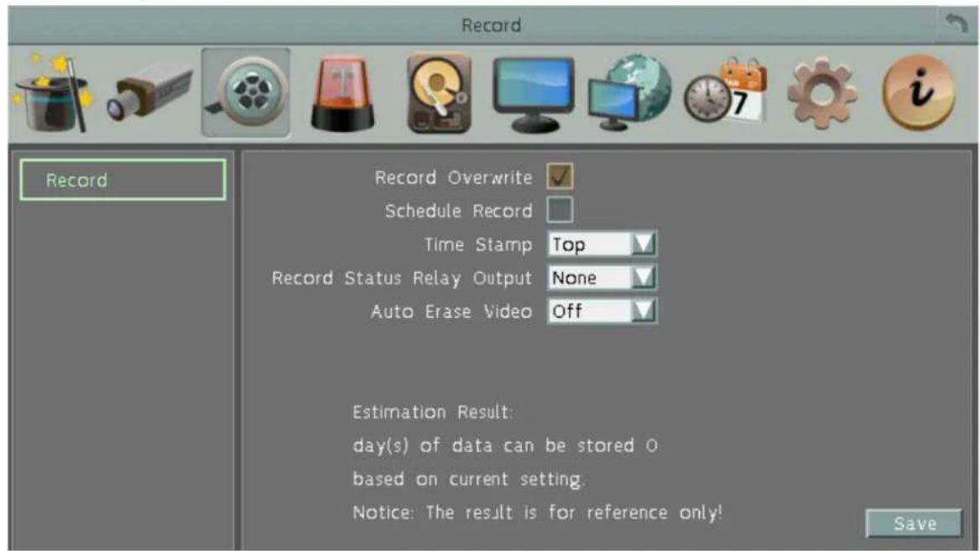Click the 'based on current setting.' line
The height and width of the screenshot is (551, 980).
468,479
